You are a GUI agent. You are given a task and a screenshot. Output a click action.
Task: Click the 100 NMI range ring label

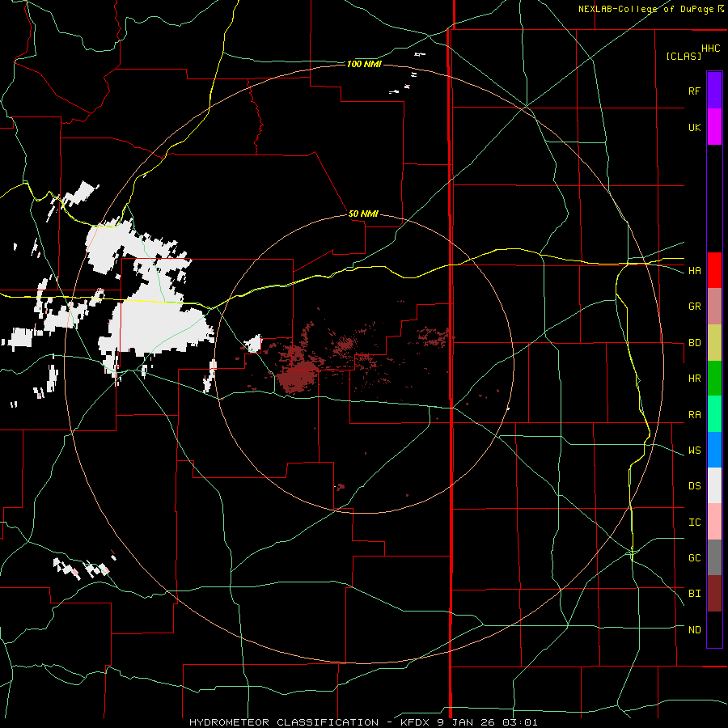coord(364,64)
